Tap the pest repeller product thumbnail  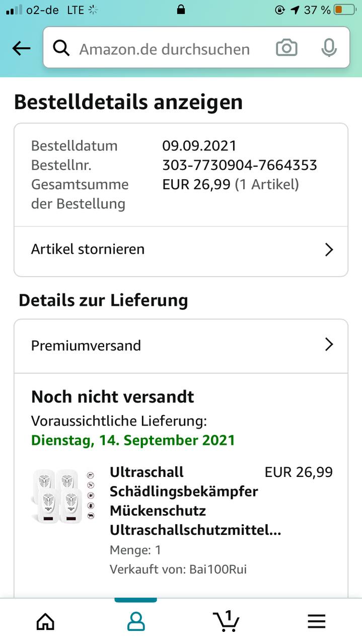point(62,496)
